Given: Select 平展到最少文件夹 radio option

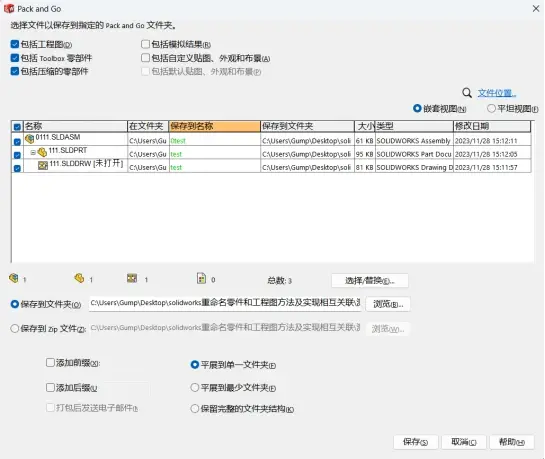Looking at the screenshot, I should point(195,387).
